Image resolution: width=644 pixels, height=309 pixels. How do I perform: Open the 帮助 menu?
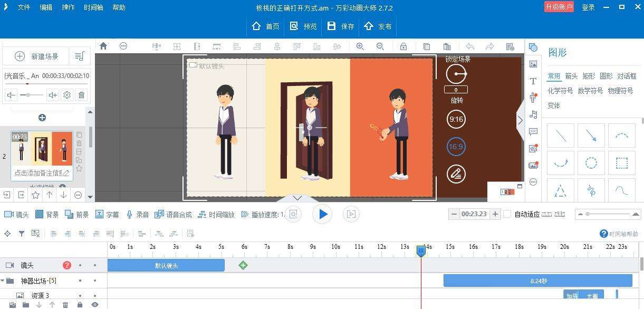119,7
